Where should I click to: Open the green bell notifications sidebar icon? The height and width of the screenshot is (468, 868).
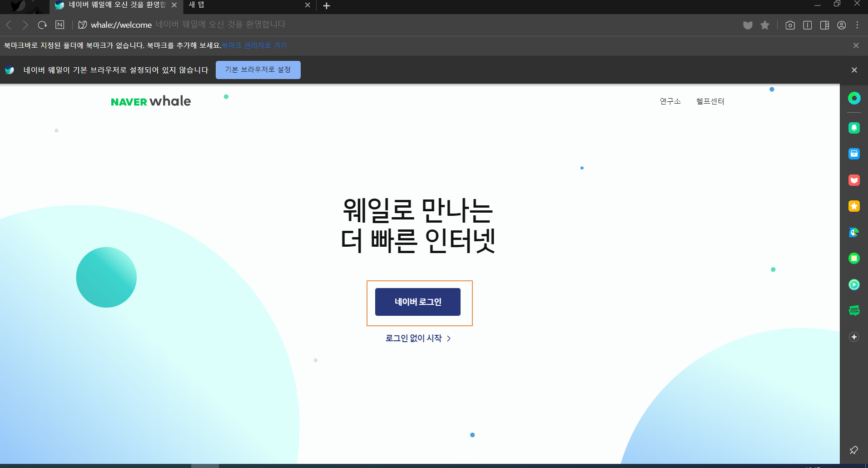[x=854, y=128]
